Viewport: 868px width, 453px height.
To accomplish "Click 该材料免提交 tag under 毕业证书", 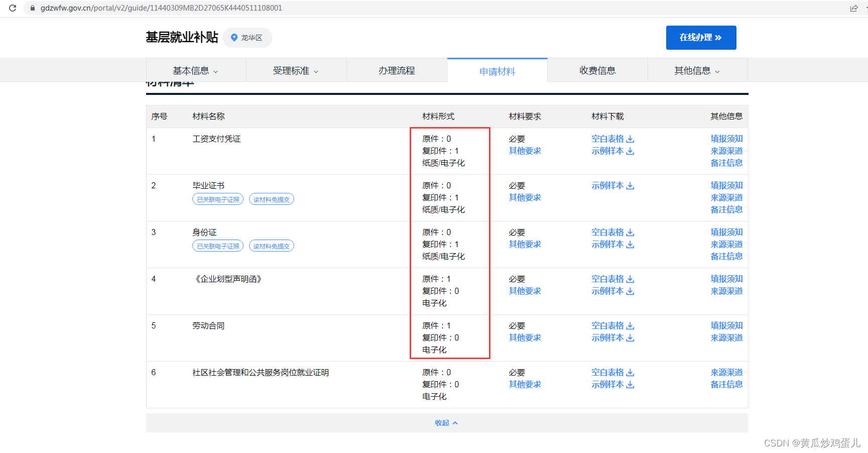I will (272, 199).
